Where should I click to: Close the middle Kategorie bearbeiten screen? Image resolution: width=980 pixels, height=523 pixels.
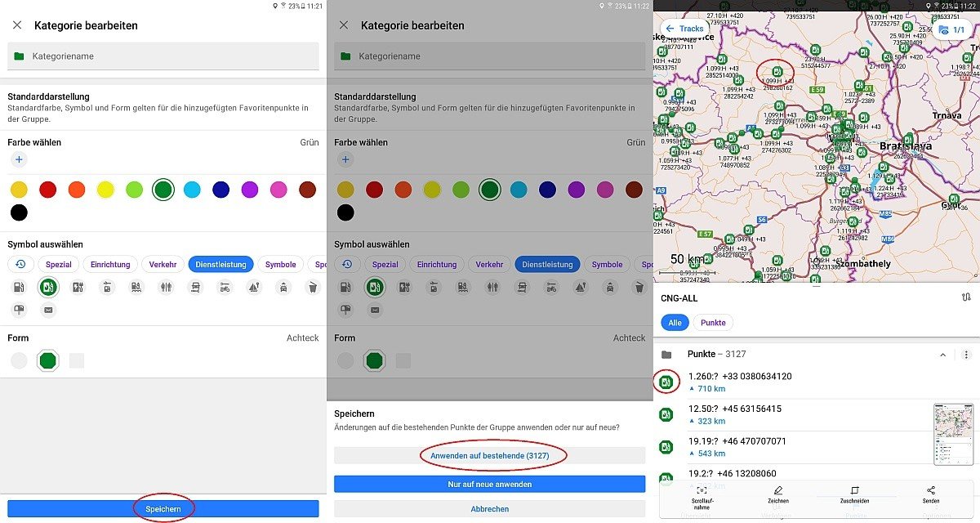coord(344,25)
